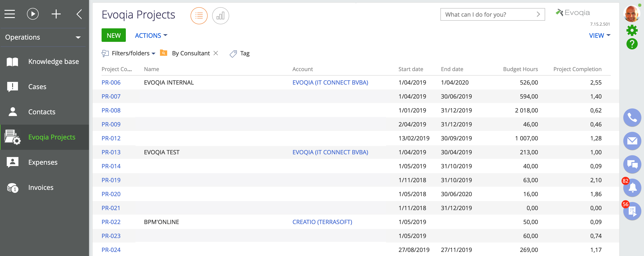Screen dimensions: 644x256
Task: Open project PR-019 link
Action: [x=111, y=180]
